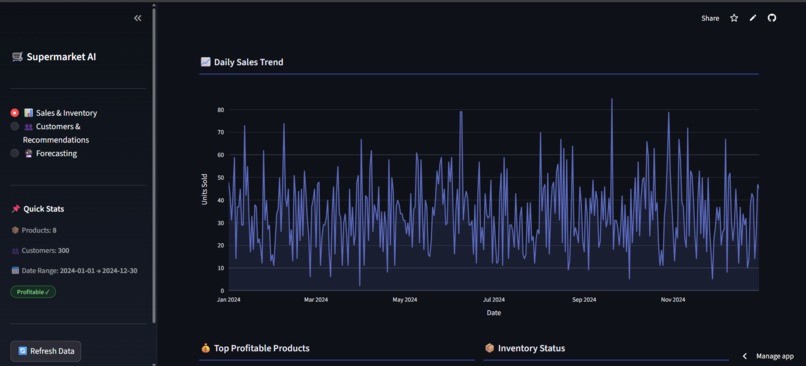This screenshot has width=806, height=366.
Task: Open the GitHub repository icon
Action: point(772,18)
